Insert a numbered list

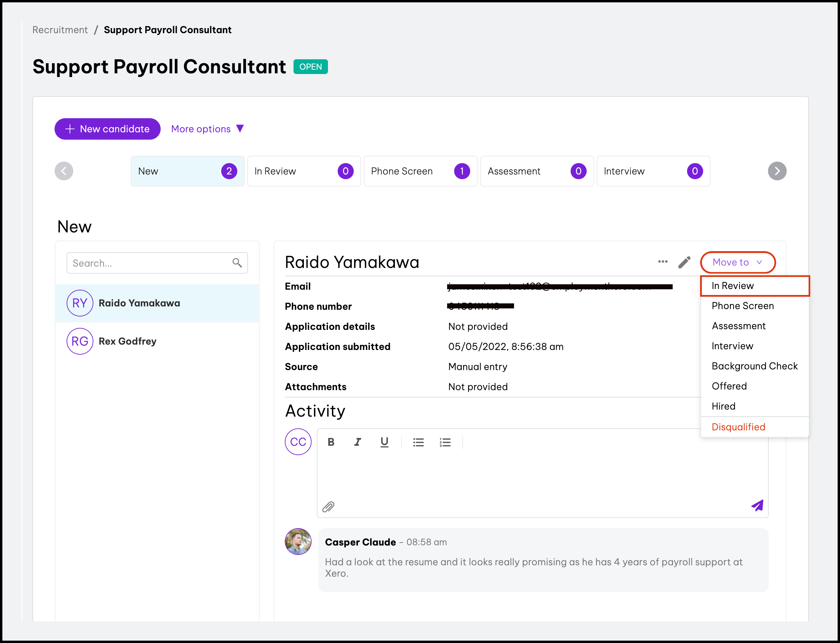click(x=445, y=442)
